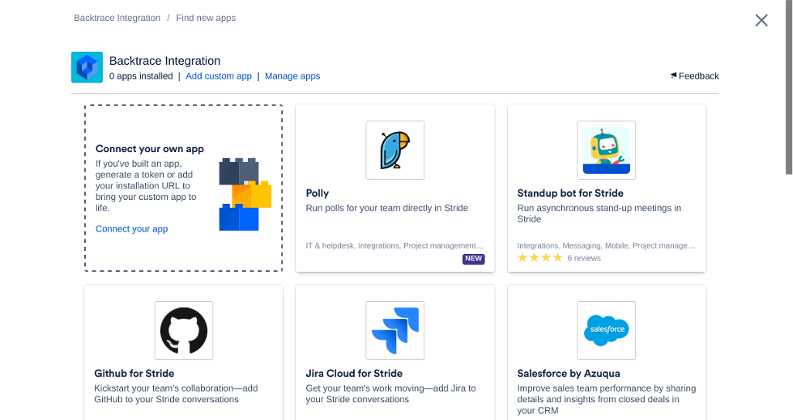Click the building blocks illustration
The image size is (793, 420).
point(244,193)
